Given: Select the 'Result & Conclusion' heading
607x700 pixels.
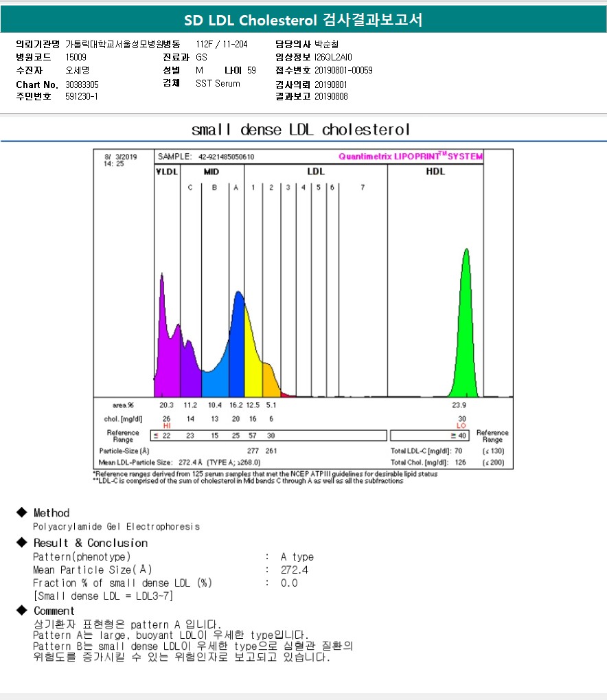Looking at the screenshot, I should (x=91, y=543).
